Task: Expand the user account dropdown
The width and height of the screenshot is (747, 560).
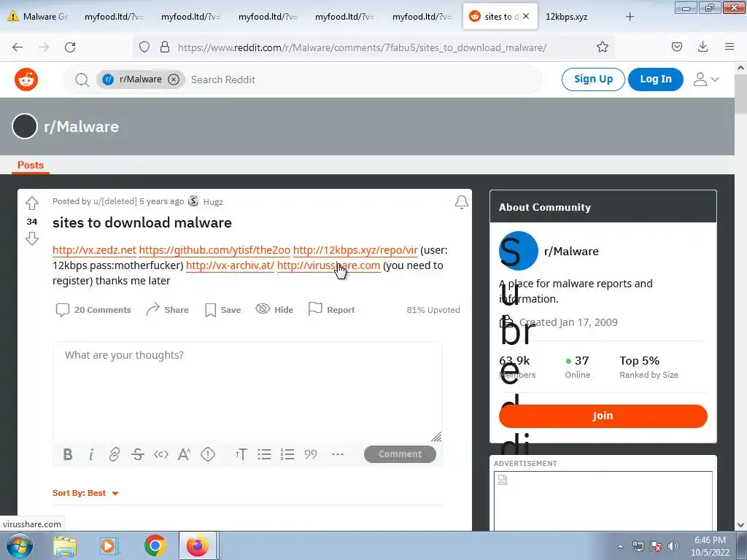Action: [x=706, y=79]
